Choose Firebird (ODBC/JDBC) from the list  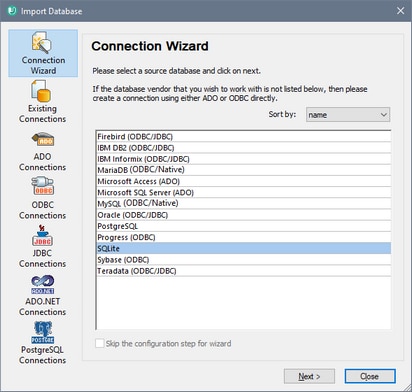[x=243, y=137]
